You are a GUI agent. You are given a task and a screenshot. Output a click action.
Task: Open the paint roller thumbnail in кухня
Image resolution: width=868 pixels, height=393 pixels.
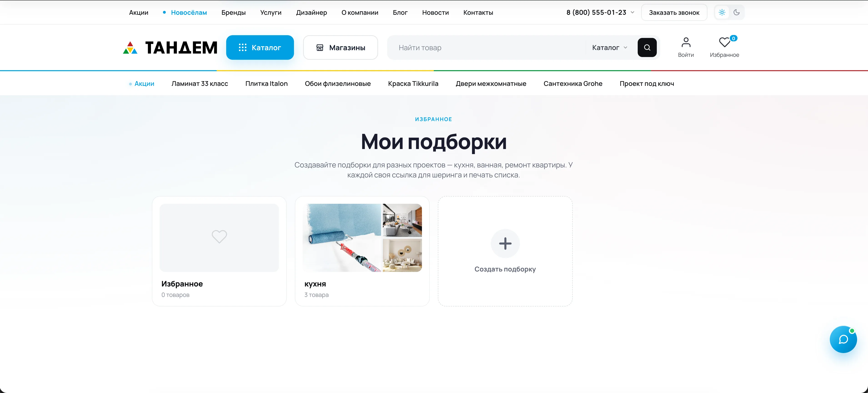[342, 238]
